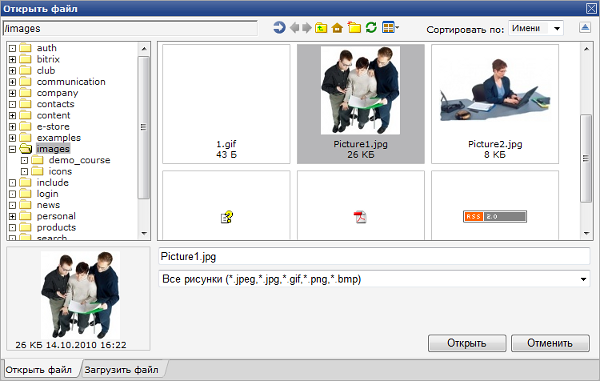Expand the content folder node
The height and width of the screenshot is (381, 600).
(x=12, y=116)
